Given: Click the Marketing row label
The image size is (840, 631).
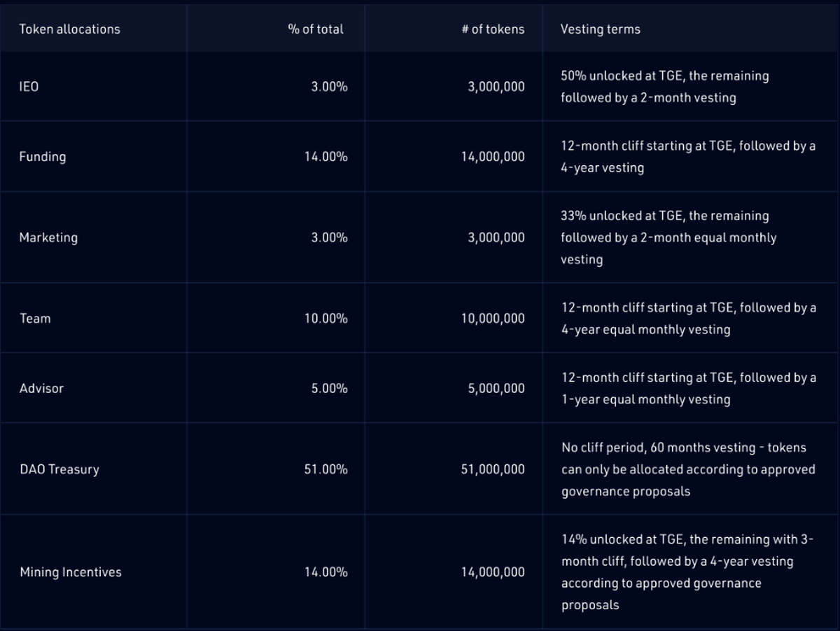Looking at the screenshot, I should tap(48, 237).
